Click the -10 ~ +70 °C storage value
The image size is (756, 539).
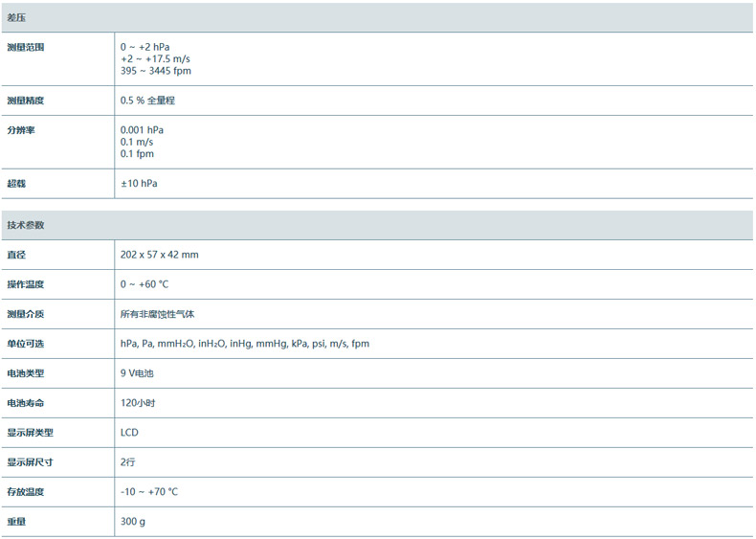[149, 492]
